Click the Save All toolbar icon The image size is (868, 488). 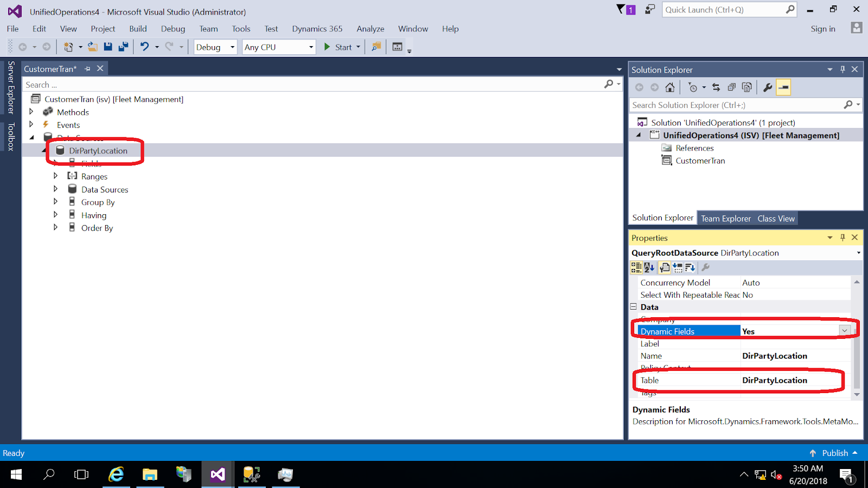pos(123,47)
